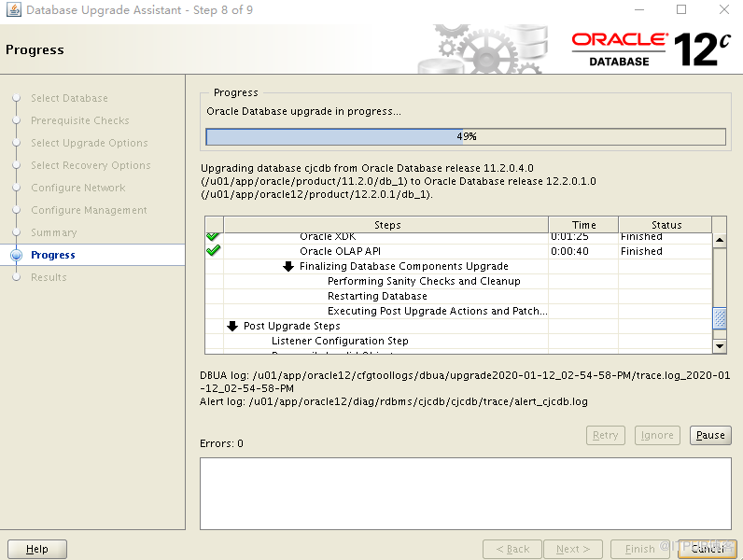
Task: Click the Java app icon in title bar
Action: click(14, 9)
